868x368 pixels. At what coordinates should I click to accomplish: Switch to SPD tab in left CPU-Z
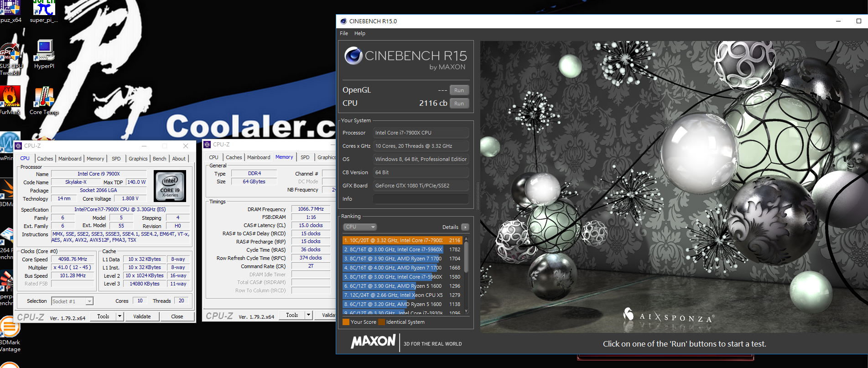[116, 159]
